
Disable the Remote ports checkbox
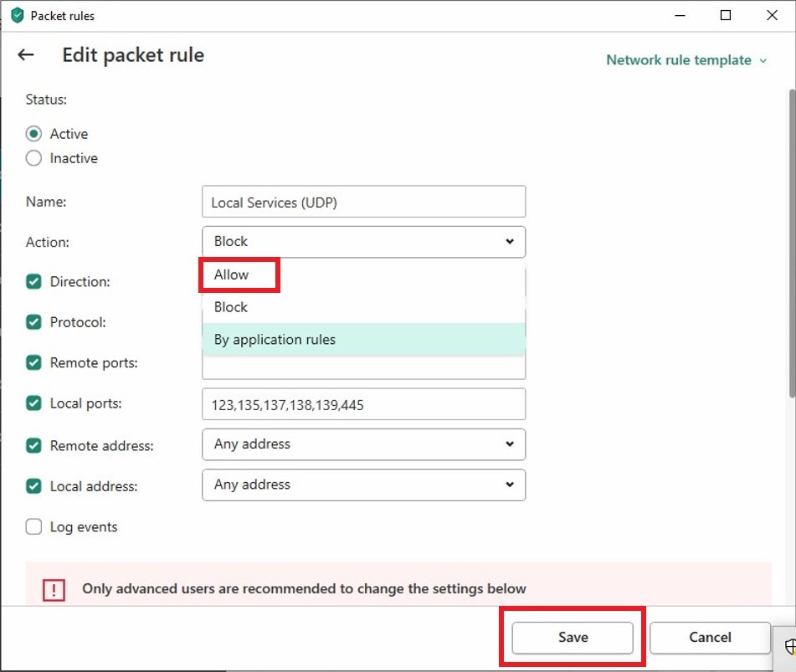pos(34,363)
